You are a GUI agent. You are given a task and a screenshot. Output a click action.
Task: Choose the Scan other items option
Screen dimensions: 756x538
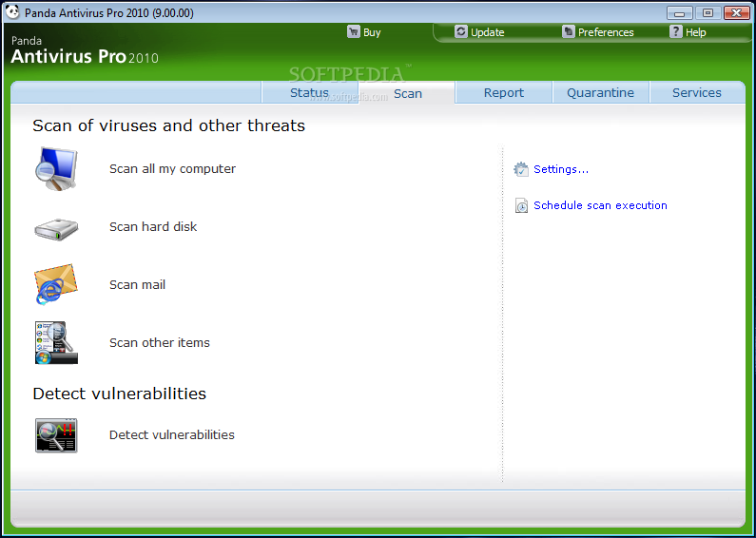tap(160, 343)
